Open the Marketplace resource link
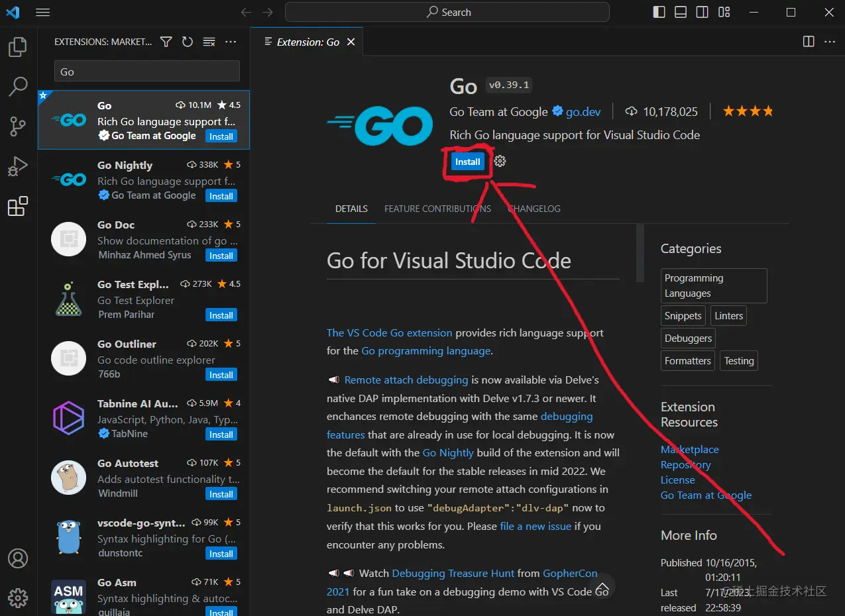Screen dimensions: 845x616 [x=689, y=449]
